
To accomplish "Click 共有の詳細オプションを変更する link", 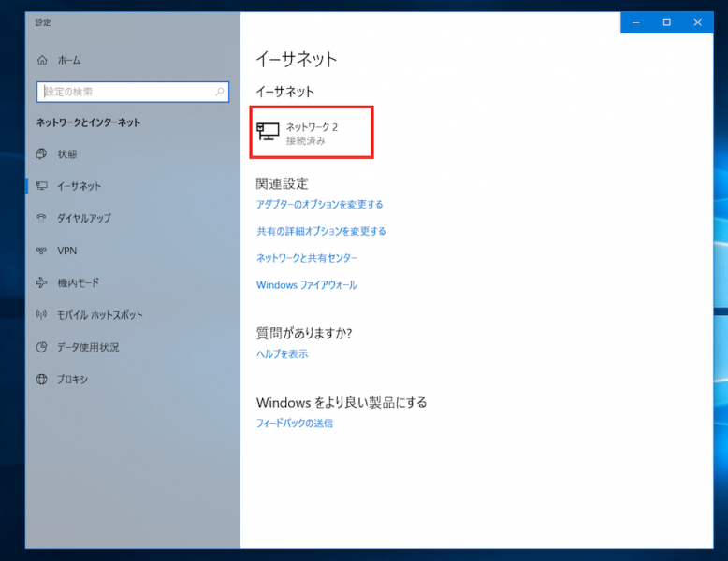I will coord(321,231).
